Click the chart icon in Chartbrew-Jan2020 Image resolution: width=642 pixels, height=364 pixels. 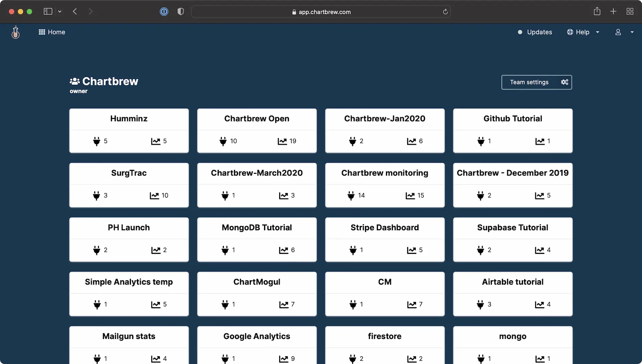point(412,141)
